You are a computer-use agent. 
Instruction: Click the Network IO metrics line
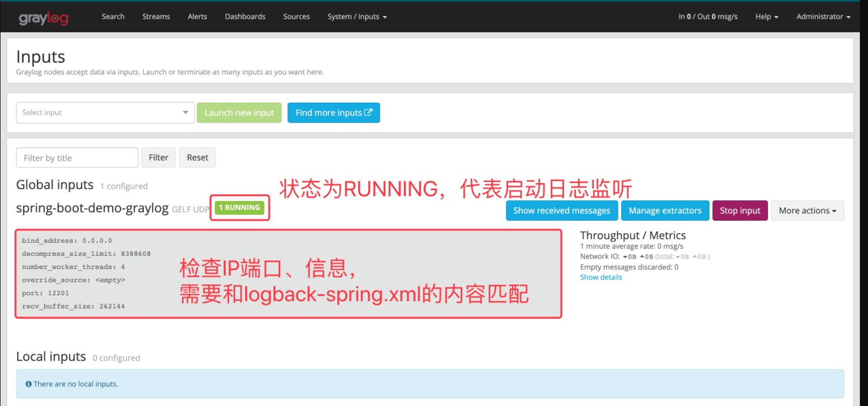(x=645, y=256)
